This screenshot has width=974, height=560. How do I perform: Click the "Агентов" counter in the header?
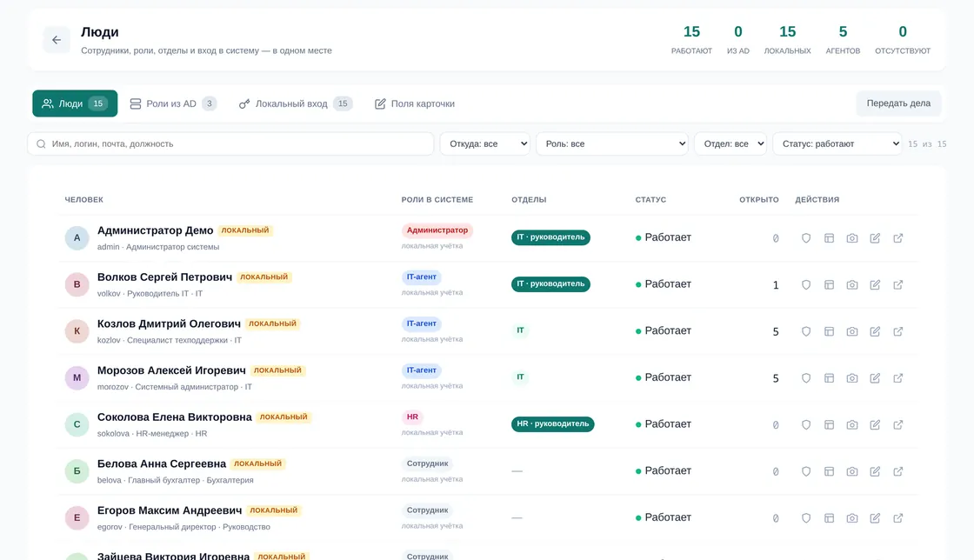843,40
